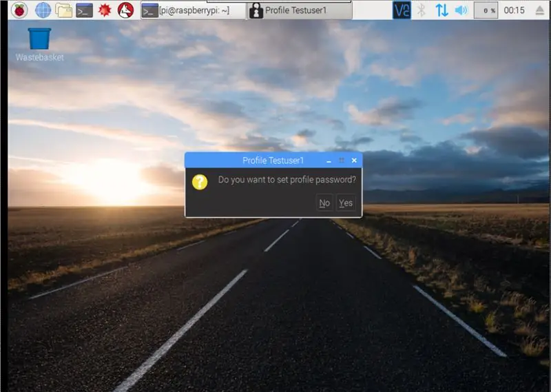Click the 00:15 clock
The width and height of the screenshot is (551, 392).
tap(514, 10)
